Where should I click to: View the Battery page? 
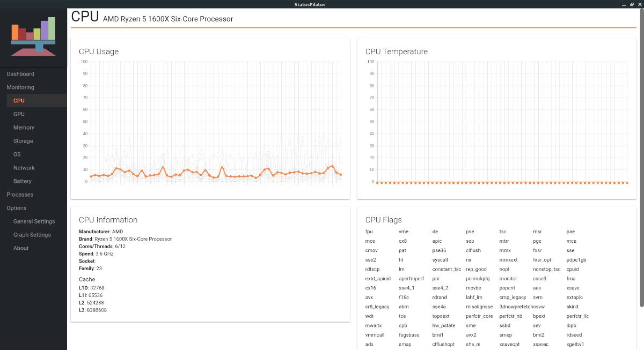(23, 181)
